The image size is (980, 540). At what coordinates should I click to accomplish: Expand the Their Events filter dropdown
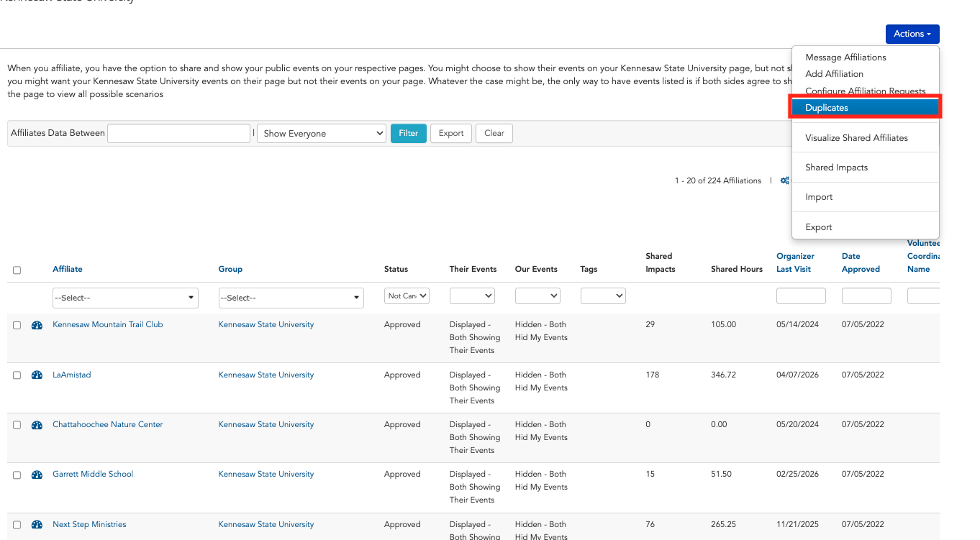472,296
